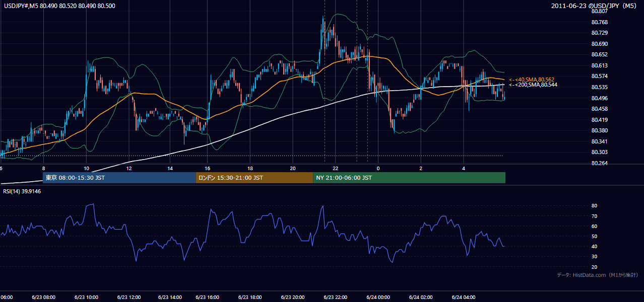Click price level 80.613 on the axis

599,65
